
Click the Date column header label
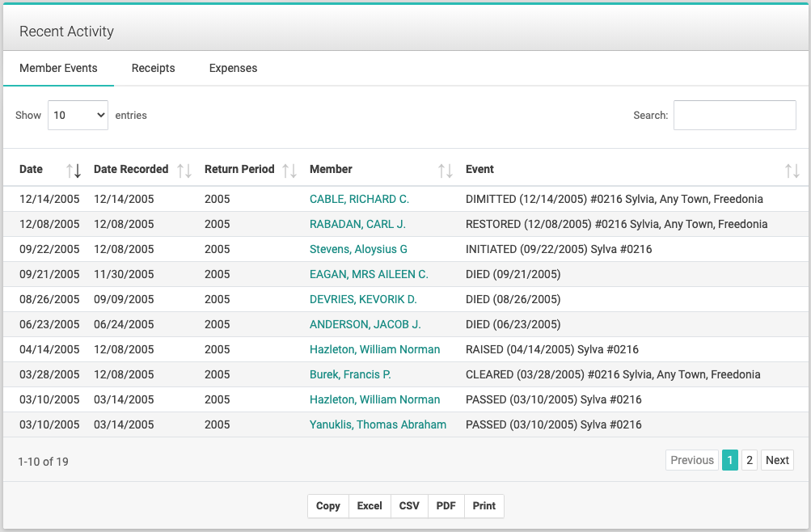[31, 170]
